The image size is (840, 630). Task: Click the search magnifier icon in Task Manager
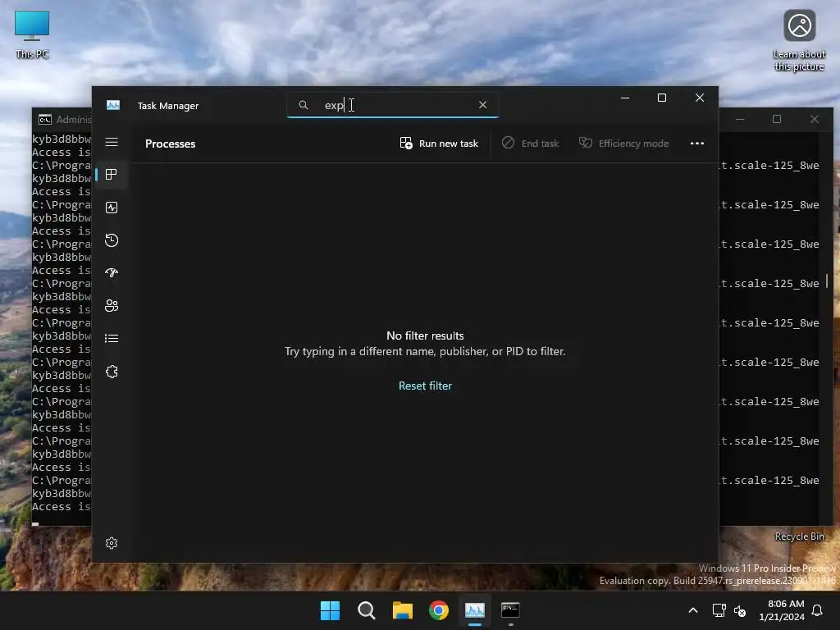(x=304, y=105)
